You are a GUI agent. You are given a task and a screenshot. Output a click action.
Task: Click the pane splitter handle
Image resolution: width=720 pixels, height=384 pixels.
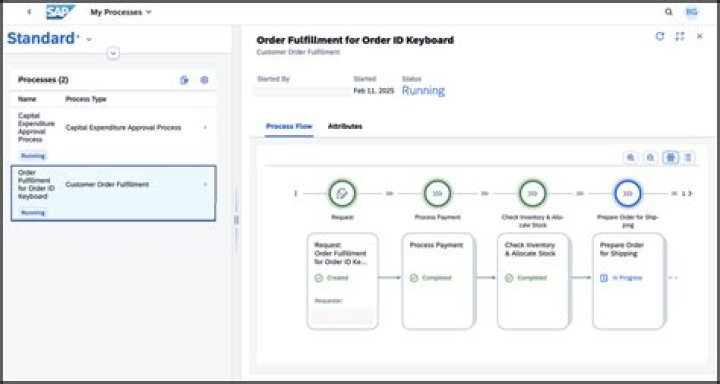[236, 220]
